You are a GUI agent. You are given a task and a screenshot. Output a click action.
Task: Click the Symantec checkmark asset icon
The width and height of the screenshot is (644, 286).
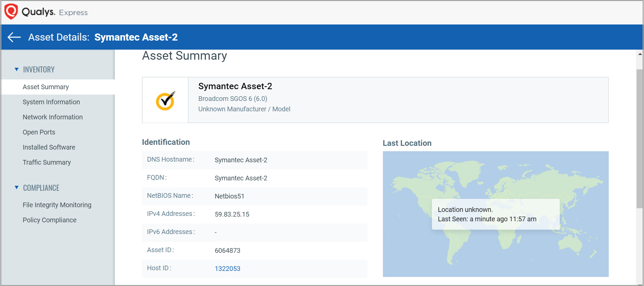(x=165, y=100)
